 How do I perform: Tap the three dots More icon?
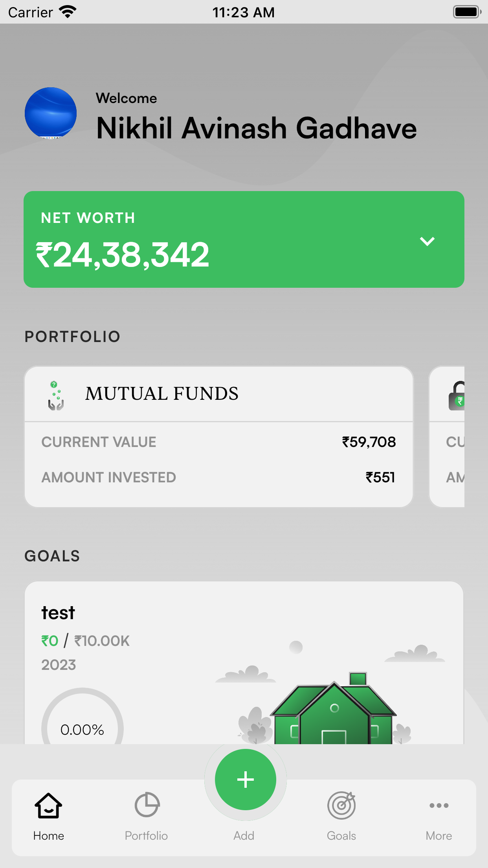point(439,805)
